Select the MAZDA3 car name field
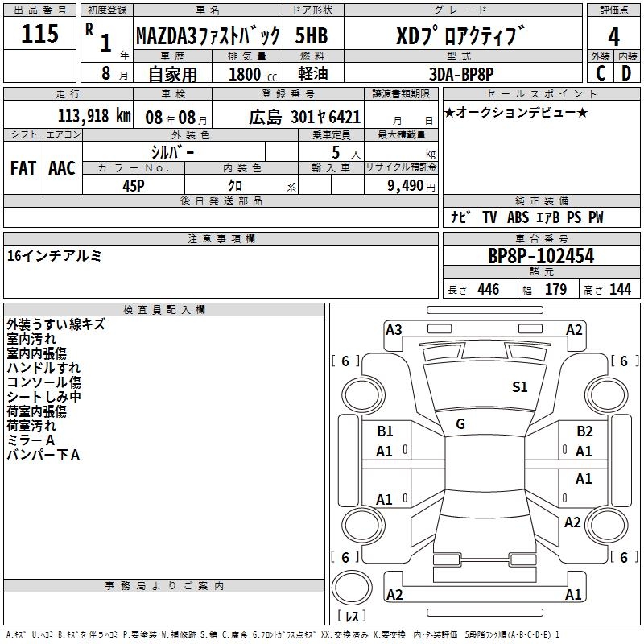The image size is (644, 644). tap(208, 36)
